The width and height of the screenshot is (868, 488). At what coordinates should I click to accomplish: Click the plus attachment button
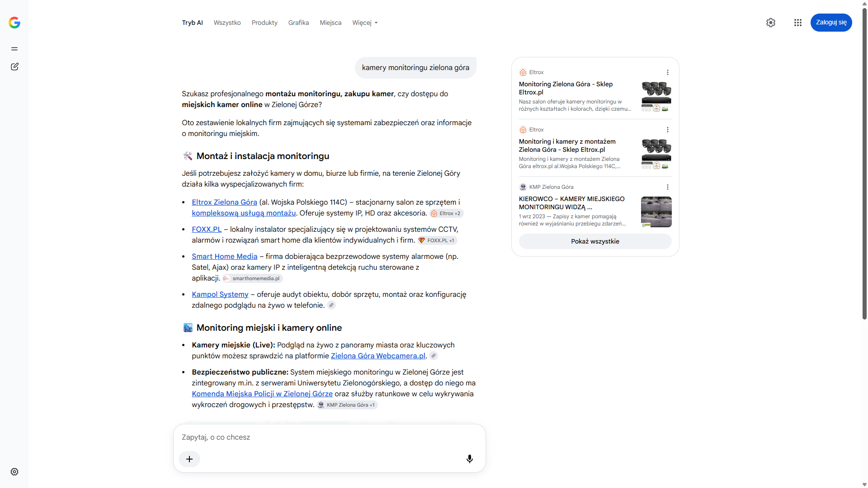point(189,459)
